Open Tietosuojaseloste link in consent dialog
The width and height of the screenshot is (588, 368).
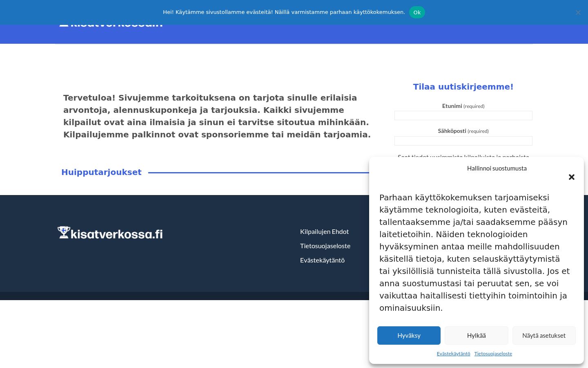coord(493,354)
